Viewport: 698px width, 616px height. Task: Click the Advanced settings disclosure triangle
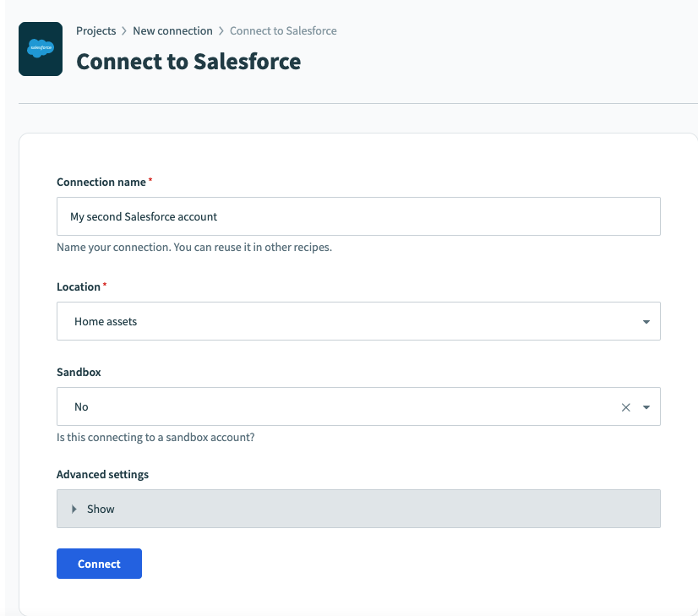pyautogui.click(x=74, y=509)
